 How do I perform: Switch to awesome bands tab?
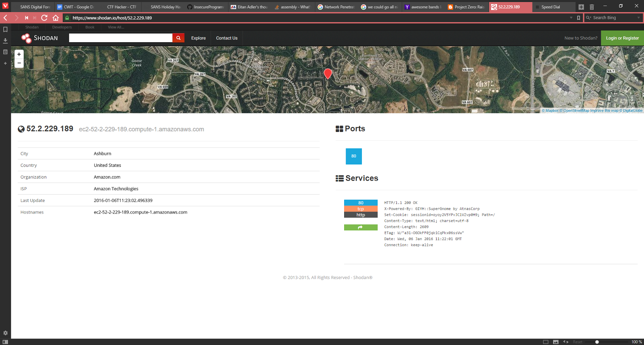(423, 7)
